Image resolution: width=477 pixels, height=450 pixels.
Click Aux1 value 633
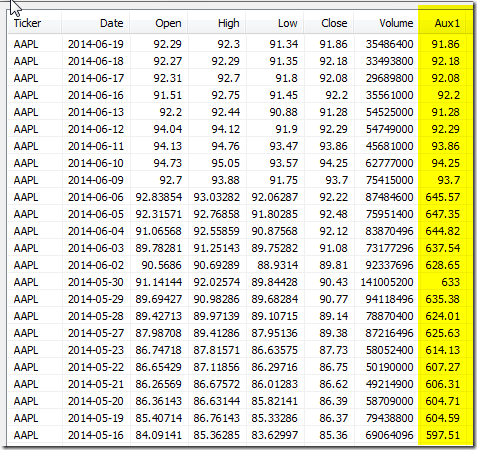[x=451, y=282]
